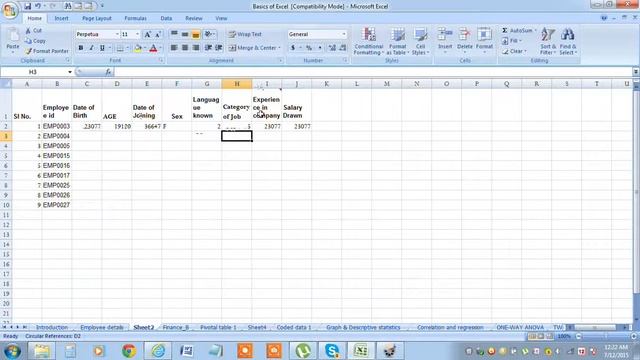Switch to the Formulas ribbon tab
Image resolution: width=640 pixels, height=360 pixels.
(136, 18)
